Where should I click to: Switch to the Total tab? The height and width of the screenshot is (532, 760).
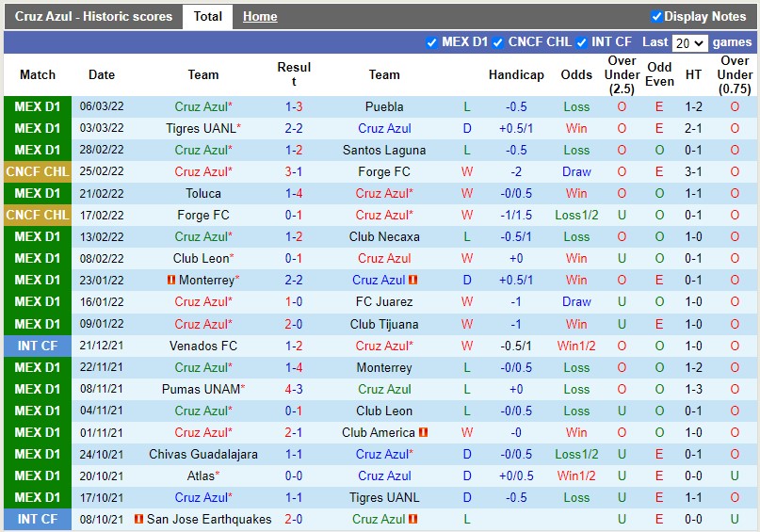point(207,17)
